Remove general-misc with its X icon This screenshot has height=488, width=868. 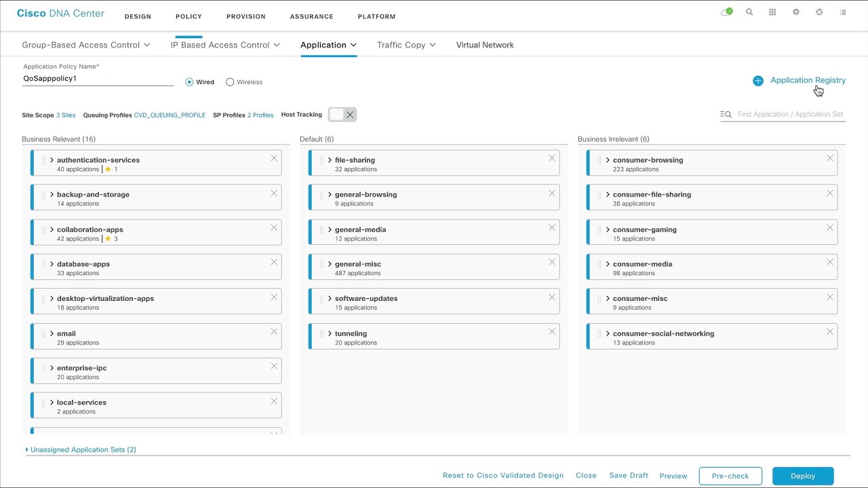(x=552, y=262)
